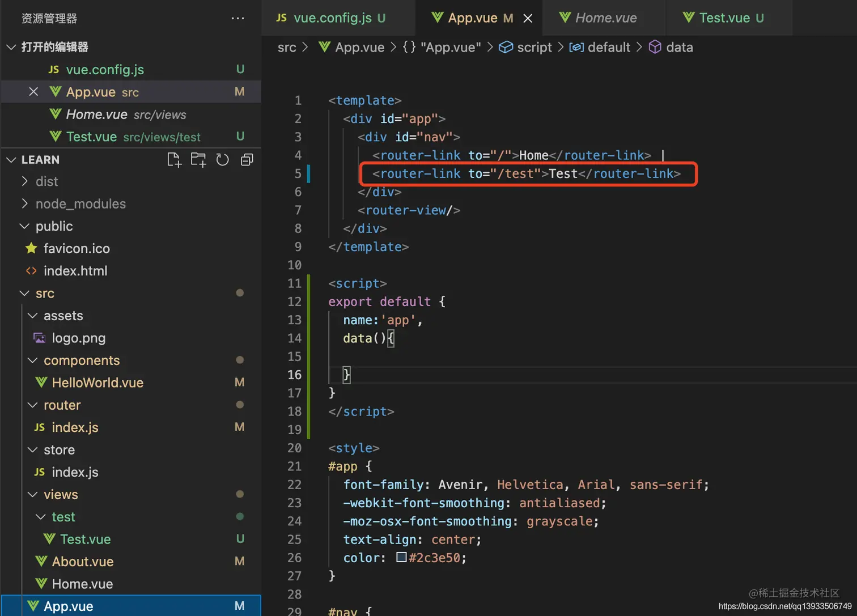Open HelloWorld.vue in the file tree

pos(131,383)
